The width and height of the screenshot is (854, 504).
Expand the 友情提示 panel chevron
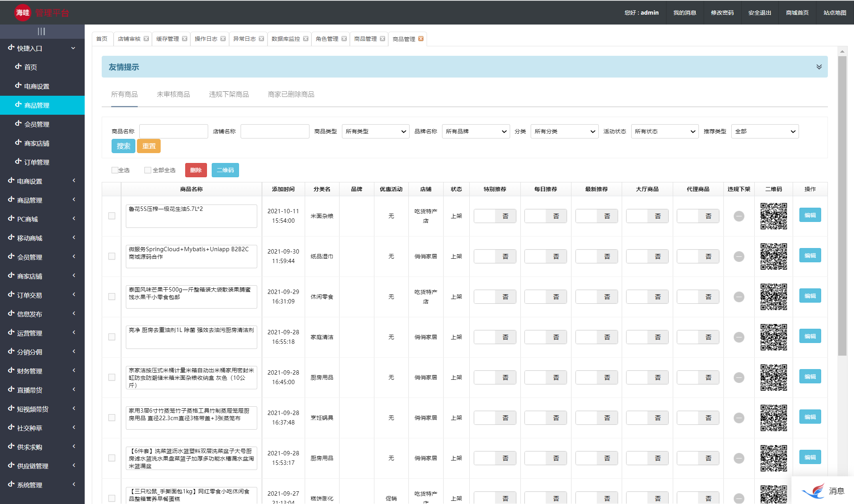pos(819,67)
